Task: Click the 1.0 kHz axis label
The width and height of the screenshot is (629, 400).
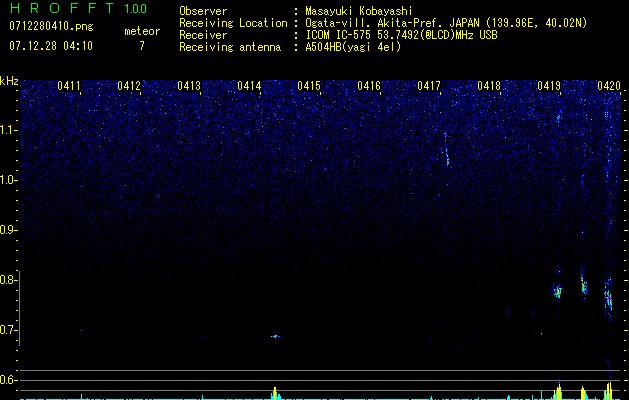Action: [x=9, y=180]
